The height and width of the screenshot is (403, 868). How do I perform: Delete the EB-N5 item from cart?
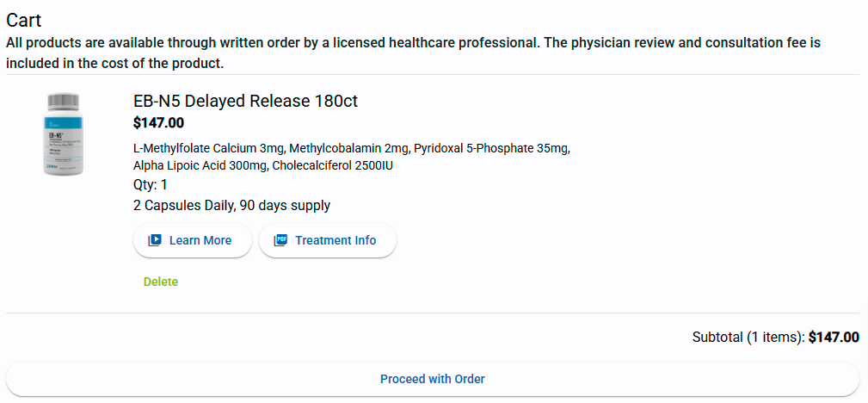click(161, 282)
